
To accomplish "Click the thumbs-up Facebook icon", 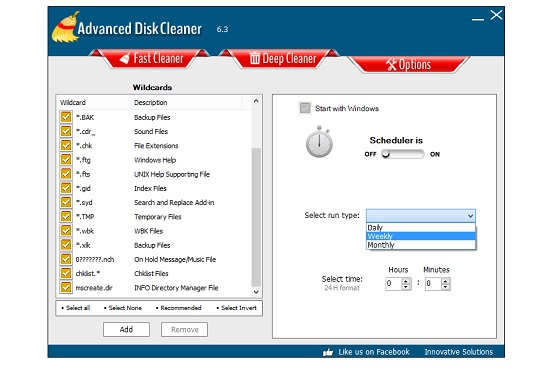I will tap(328, 352).
